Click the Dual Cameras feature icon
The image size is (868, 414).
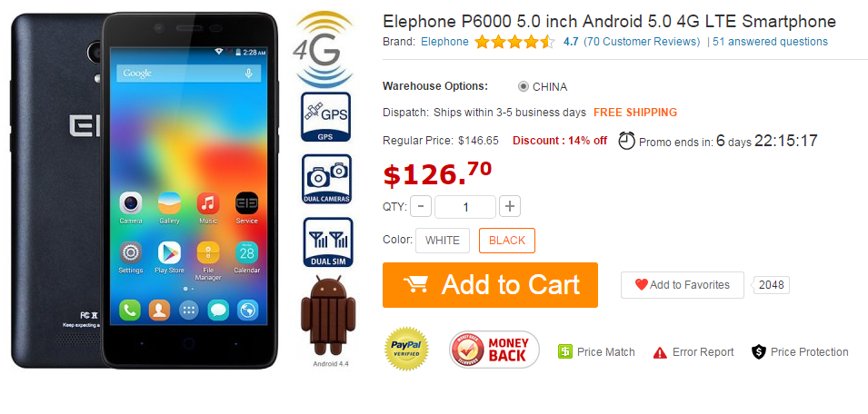click(x=326, y=179)
